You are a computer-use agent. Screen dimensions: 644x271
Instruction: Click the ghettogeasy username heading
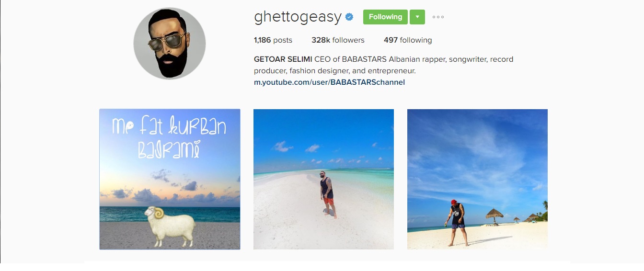click(x=298, y=17)
